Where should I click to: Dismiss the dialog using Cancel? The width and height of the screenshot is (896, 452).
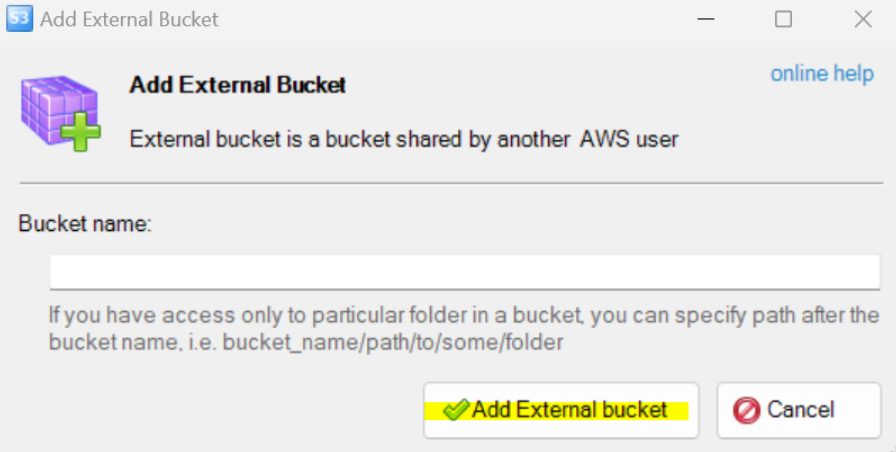pyautogui.click(x=799, y=410)
